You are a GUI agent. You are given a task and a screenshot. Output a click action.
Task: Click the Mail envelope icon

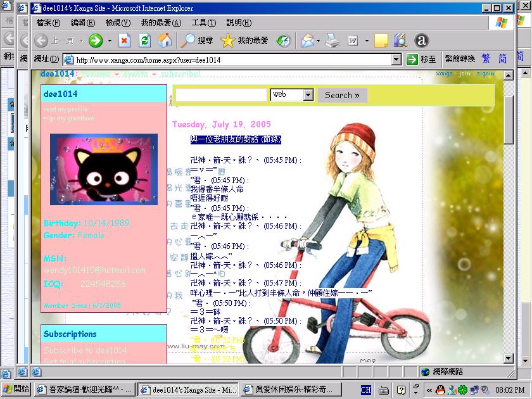click(308, 41)
